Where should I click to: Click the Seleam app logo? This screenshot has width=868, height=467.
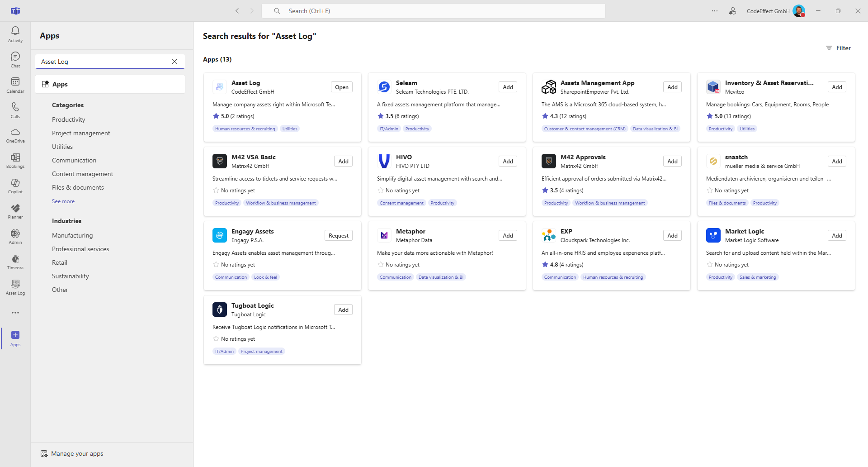pos(384,87)
